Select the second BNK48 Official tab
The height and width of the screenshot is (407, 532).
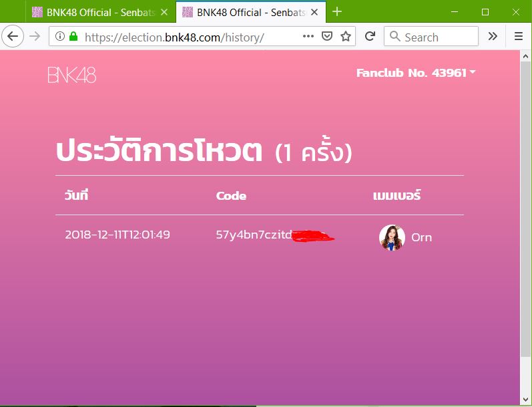(x=251, y=12)
